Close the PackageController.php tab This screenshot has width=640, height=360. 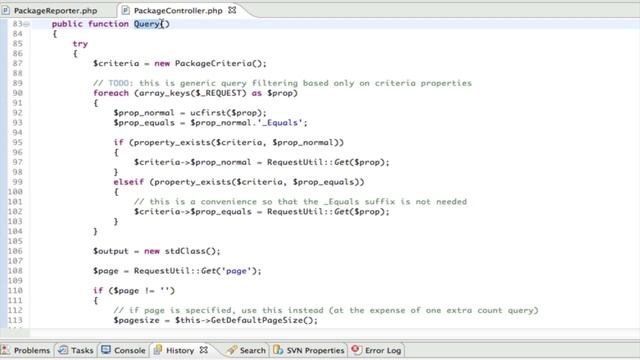[x=232, y=10]
